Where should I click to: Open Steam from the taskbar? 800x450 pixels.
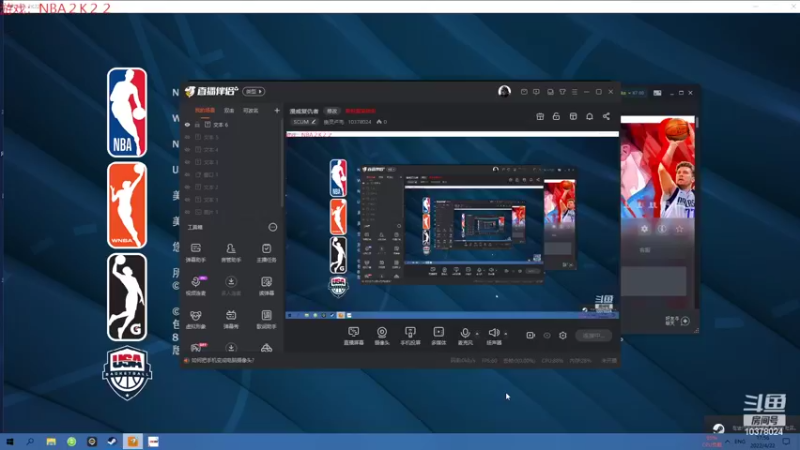[x=112, y=441]
